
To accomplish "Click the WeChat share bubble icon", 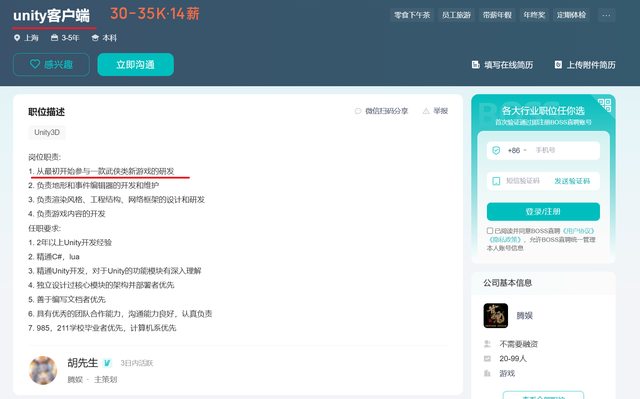I will coord(358,111).
